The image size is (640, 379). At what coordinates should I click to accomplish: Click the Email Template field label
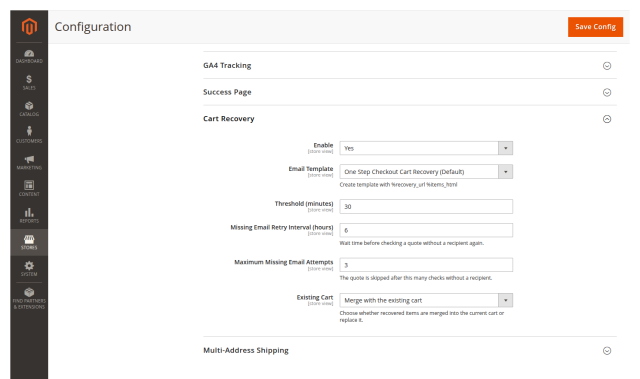pyautogui.click(x=311, y=169)
